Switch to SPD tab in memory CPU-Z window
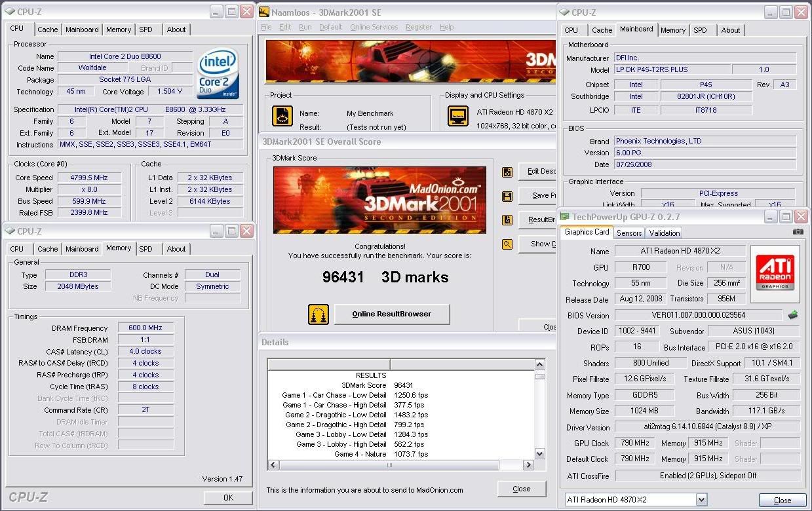This screenshot has width=812, height=511. click(x=146, y=249)
